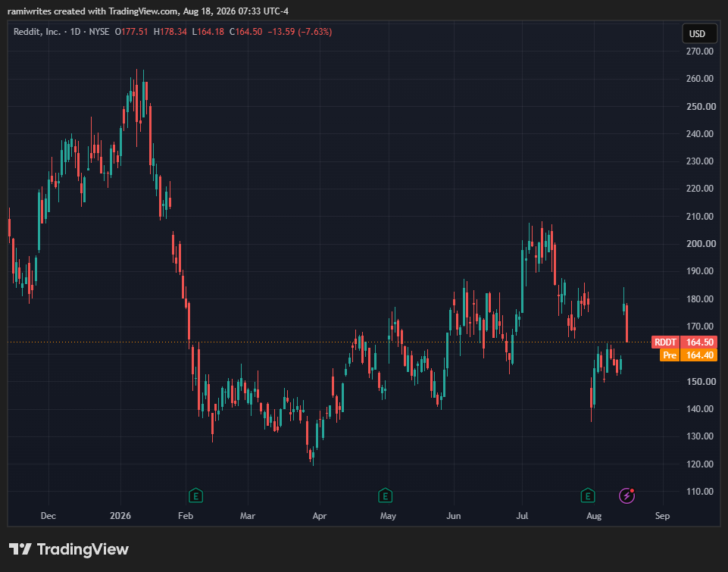Click the NYSE exchange label
The image size is (728, 572).
(99, 32)
